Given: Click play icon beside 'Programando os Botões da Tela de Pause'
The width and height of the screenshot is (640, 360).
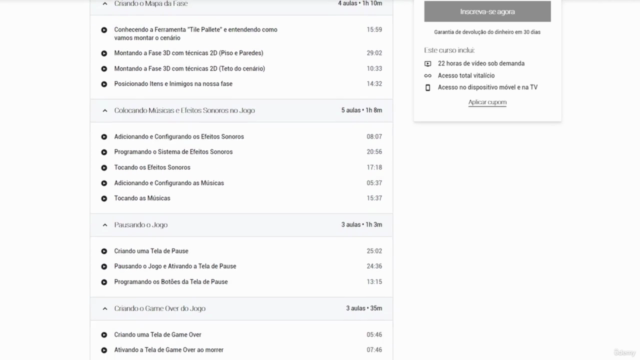Looking at the screenshot, I should tap(104, 282).
